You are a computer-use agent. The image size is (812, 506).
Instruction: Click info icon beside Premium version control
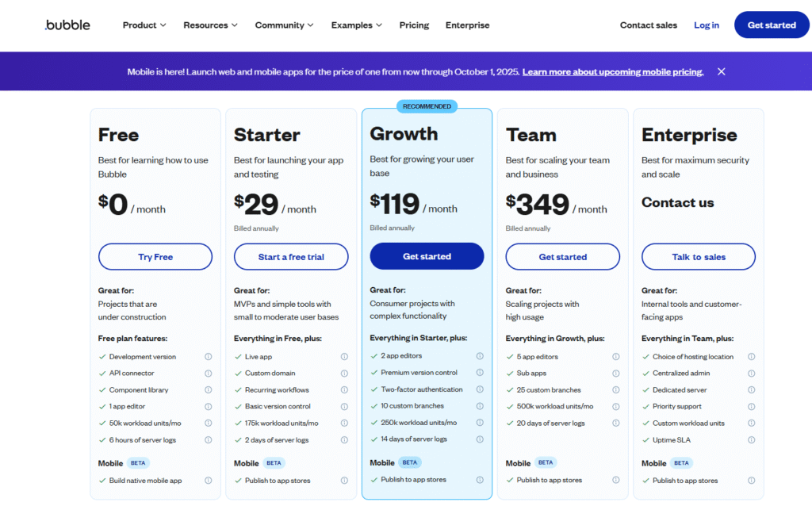480,373
